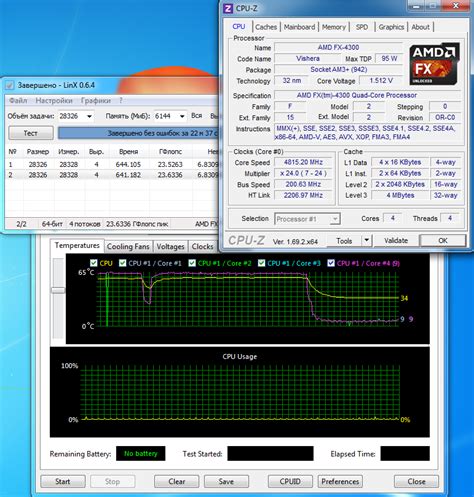Click the Validate button in CPU-Z
Image resolution: width=474 pixels, height=497 pixels.
tap(396, 240)
